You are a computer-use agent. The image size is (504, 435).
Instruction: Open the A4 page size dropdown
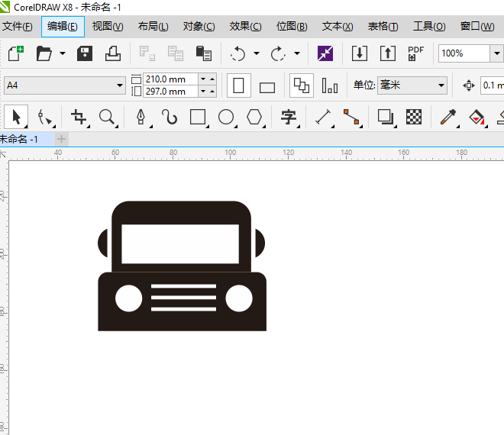pos(120,85)
